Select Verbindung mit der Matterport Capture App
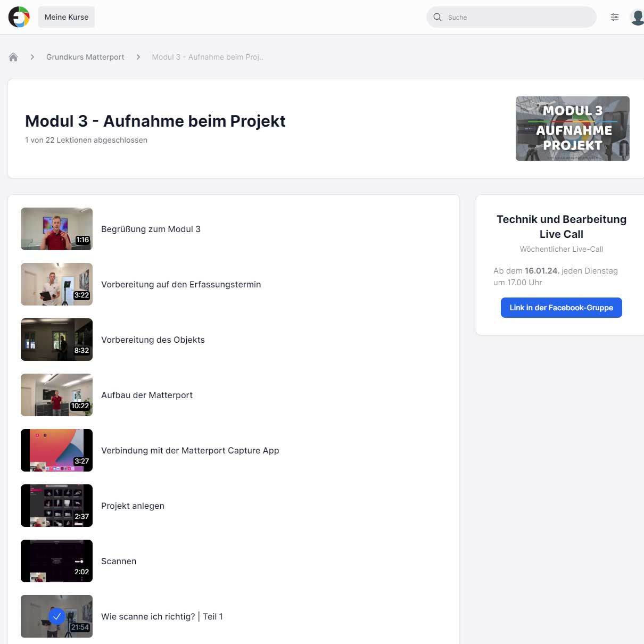 [x=190, y=450]
